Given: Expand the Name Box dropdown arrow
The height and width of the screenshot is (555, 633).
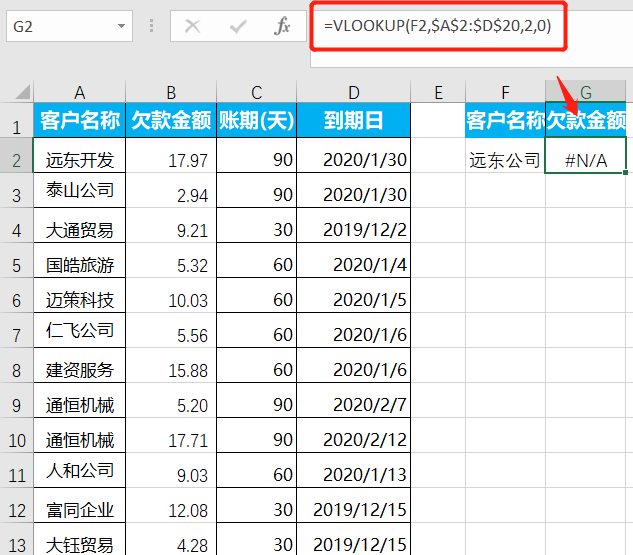Looking at the screenshot, I should [x=121, y=26].
